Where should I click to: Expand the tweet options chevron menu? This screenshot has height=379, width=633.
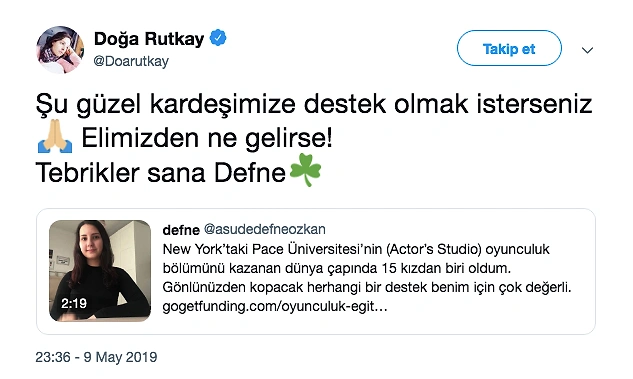click(587, 50)
